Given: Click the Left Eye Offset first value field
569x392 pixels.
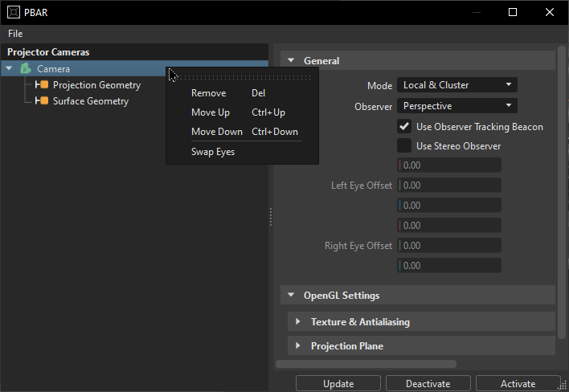Looking at the screenshot, I should pyautogui.click(x=449, y=165).
